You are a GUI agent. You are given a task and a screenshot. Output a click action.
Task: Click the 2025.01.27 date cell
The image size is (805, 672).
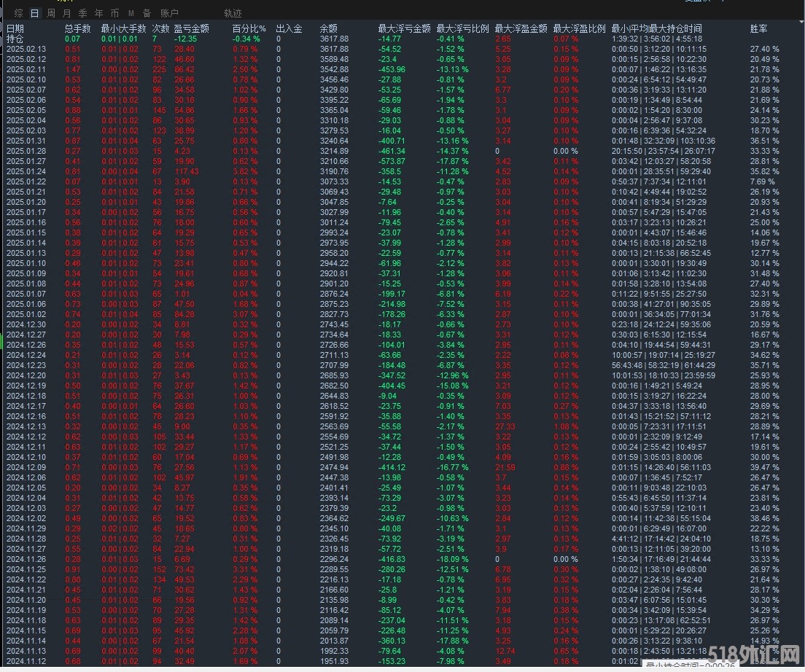[x=26, y=162]
